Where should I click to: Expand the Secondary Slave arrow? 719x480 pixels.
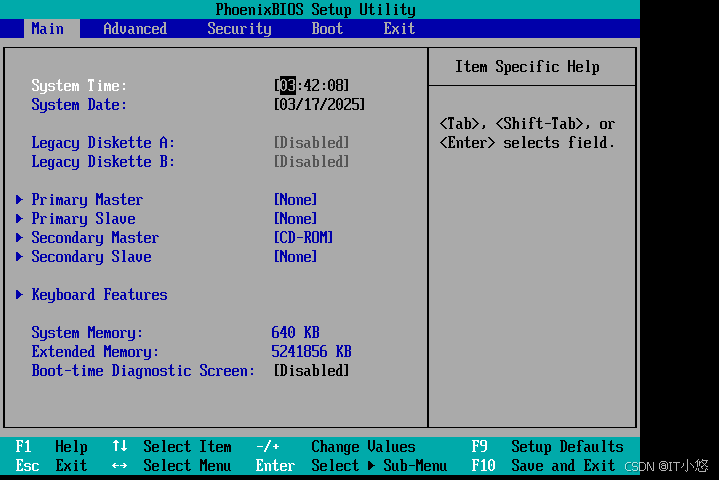click(x=19, y=256)
